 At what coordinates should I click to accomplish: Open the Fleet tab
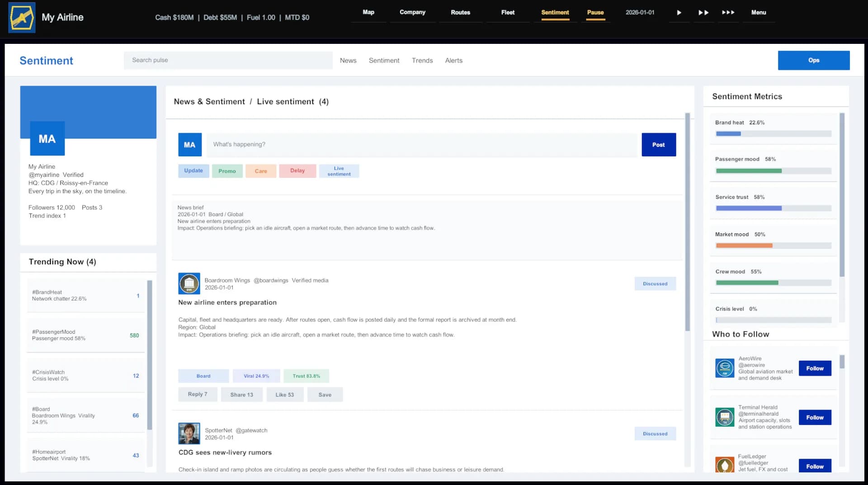[508, 13]
